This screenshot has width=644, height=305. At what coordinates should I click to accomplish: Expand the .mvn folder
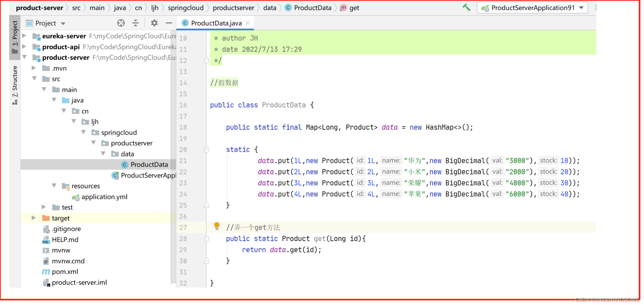point(34,68)
